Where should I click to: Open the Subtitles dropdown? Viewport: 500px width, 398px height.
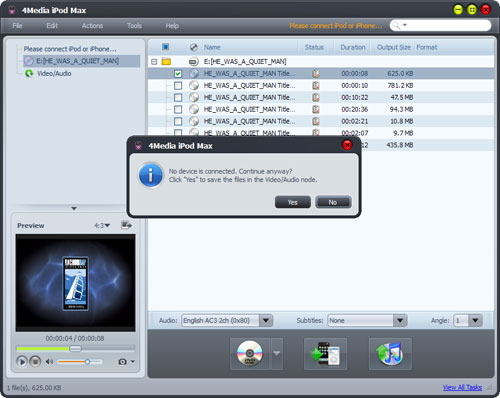(x=400, y=321)
